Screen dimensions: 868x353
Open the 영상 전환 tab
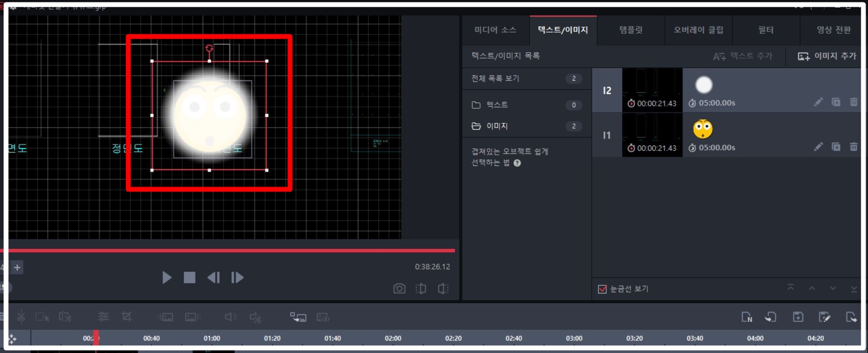point(833,30)
